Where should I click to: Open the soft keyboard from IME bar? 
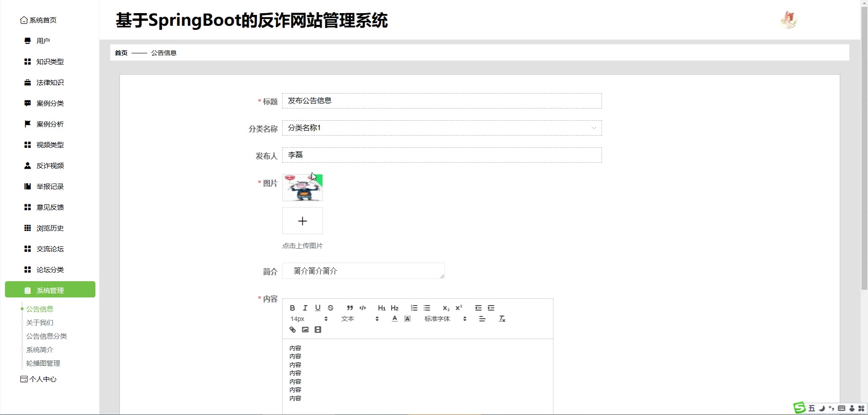841,408
